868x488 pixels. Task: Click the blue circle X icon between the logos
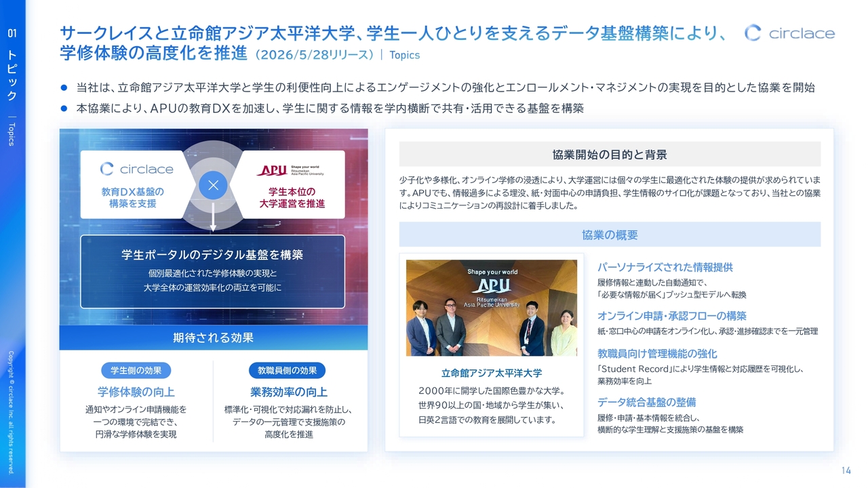(x=213, y=186)
